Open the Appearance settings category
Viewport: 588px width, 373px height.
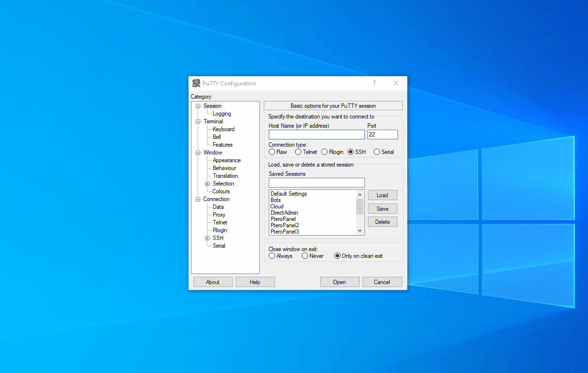click(x=226, y=160)
